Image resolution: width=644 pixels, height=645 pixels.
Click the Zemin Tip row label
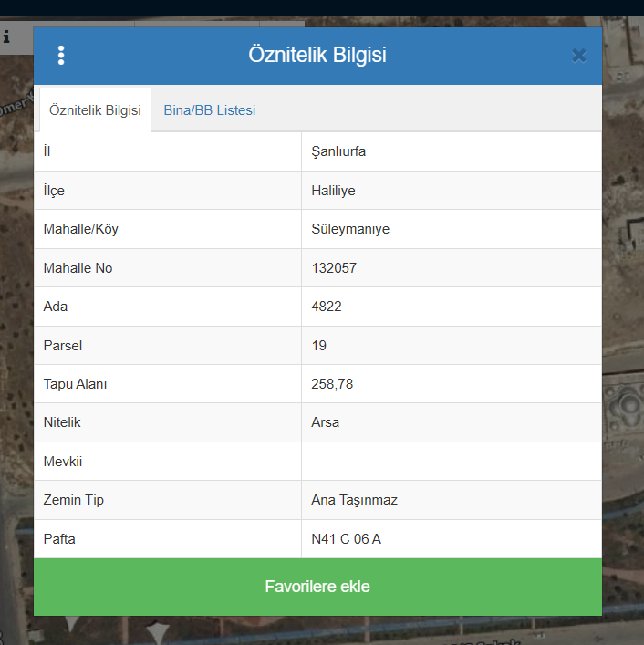74,500
